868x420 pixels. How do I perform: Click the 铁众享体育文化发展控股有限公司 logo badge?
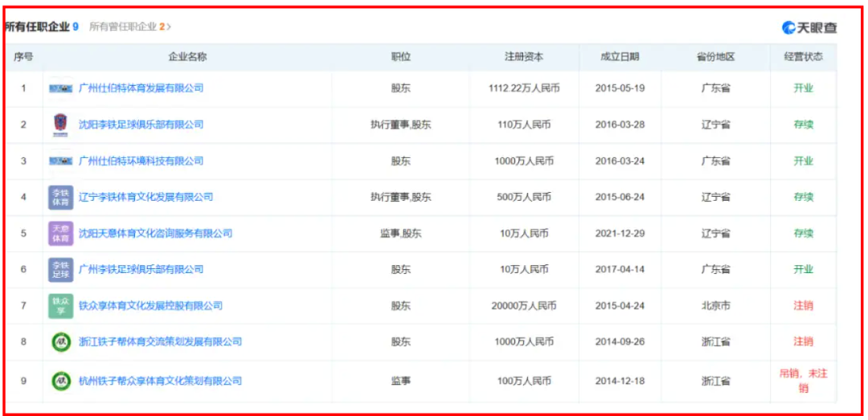pos(60,306)
